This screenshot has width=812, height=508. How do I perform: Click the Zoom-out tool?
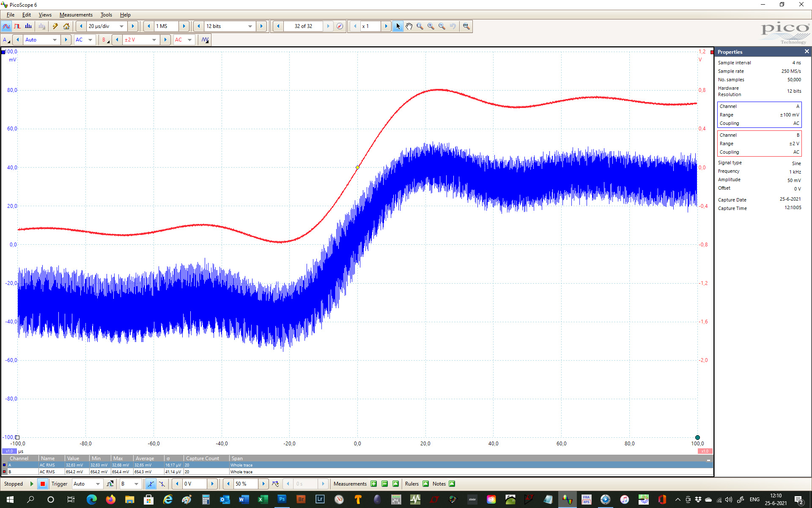click(x=442, y=26)
